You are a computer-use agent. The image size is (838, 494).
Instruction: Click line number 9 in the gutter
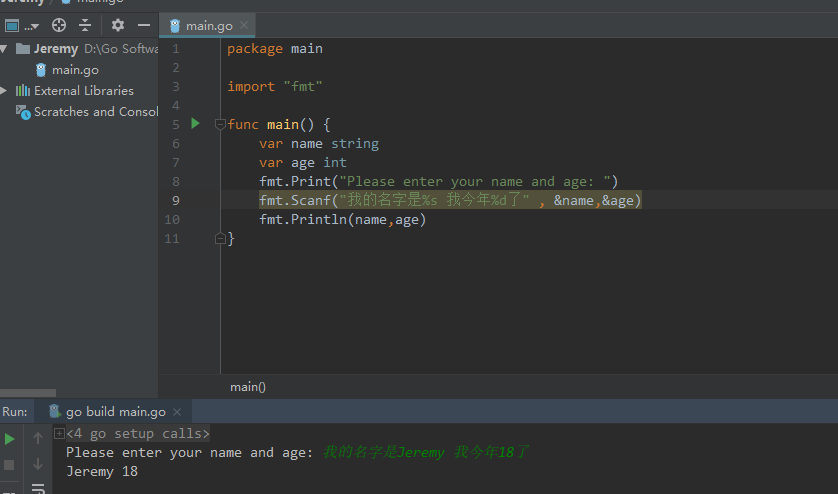tap(175, 200)
